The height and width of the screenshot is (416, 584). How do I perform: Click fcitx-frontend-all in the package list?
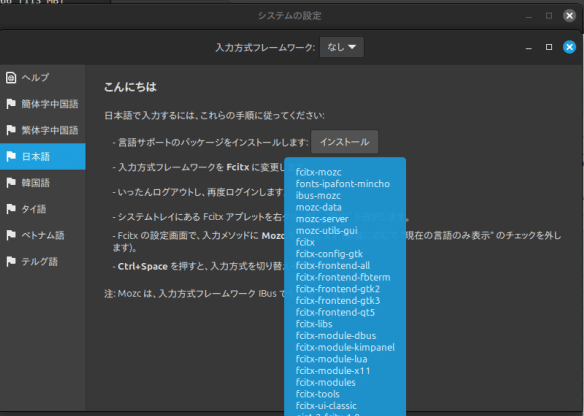pos(333,266)
